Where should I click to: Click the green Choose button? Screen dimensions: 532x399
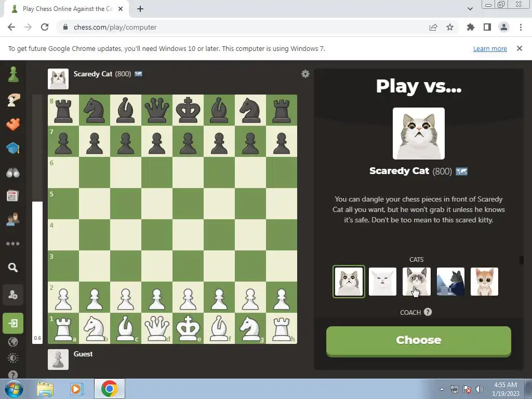pyautogui.click(x=419, y=341)
